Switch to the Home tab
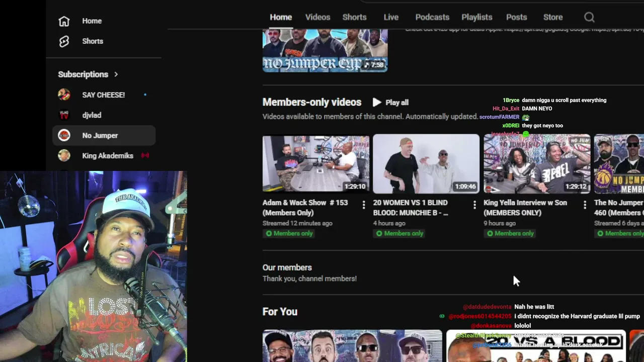The image size is (644, 362). [x=281, y=17]
